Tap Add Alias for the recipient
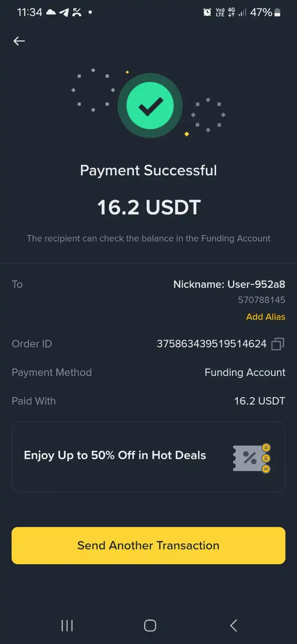 (266, 317)
